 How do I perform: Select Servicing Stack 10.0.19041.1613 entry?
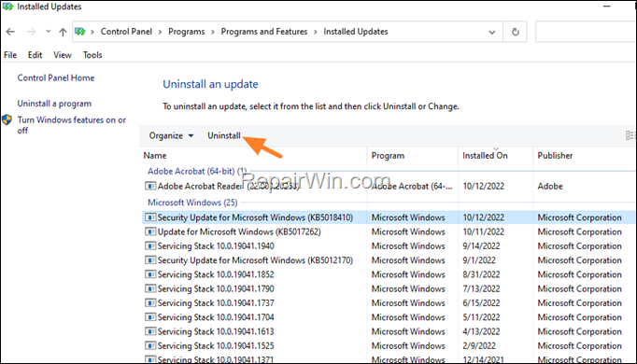[216, 331]
